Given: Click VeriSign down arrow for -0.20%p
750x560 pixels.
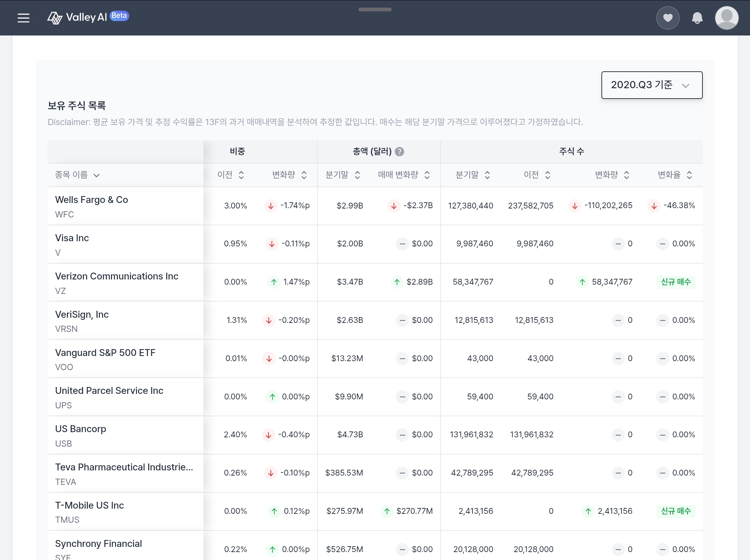Looking at the screenshot, I should (269, 320).
